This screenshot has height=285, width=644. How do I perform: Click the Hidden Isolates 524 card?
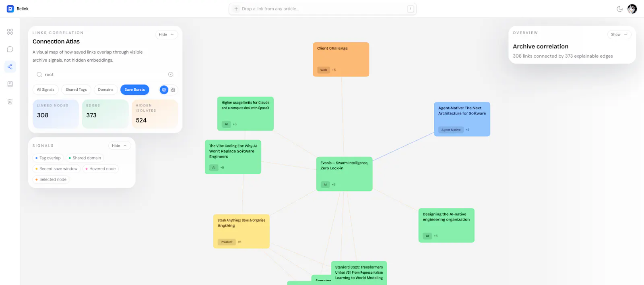[x=155, y=114]
